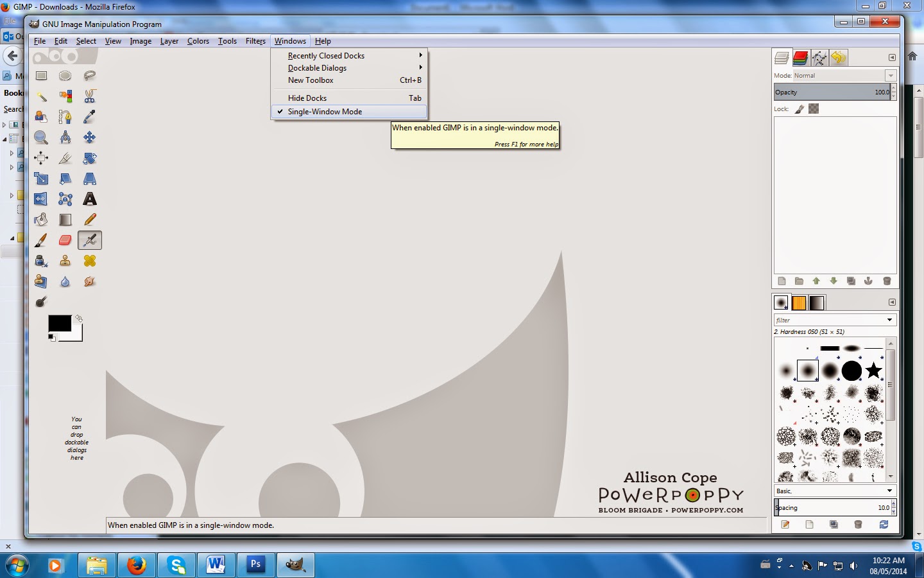924x578 pixels.
Task: Switch to the Paths tab
Action: pos(819,58)
